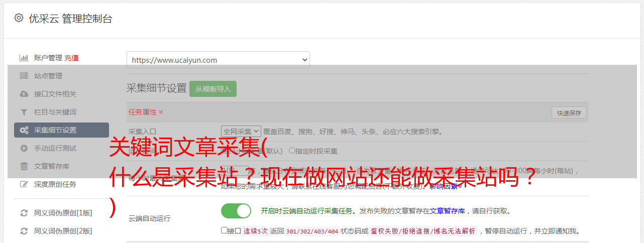The height and width of the screenshot is (243, 644).
Task: Open 文章暂存库 from the sidebar
Action: (52, 166)
